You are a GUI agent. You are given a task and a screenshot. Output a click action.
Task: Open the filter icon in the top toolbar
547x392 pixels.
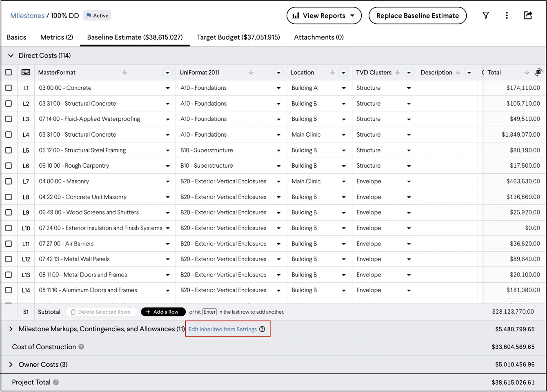click(485, 16)
